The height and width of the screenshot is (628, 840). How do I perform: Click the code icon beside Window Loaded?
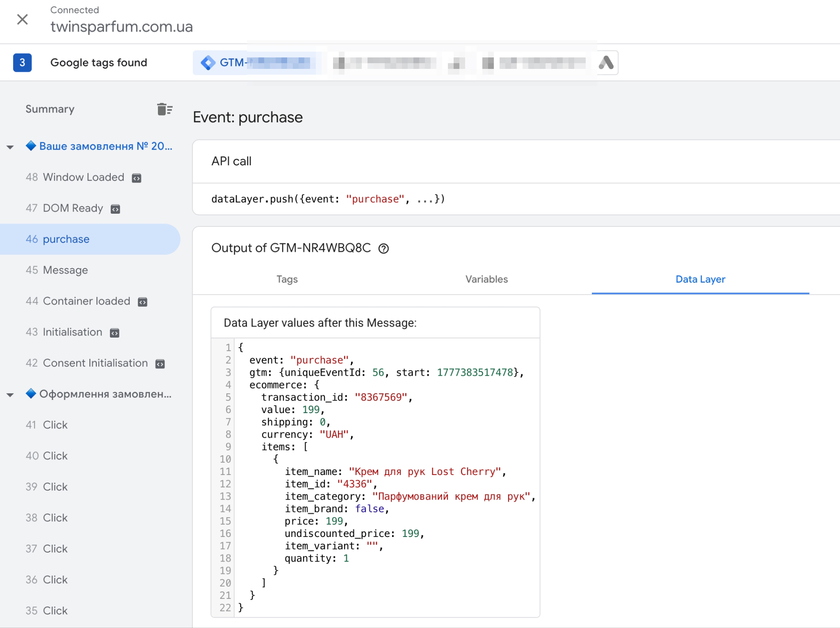(137, 178)
